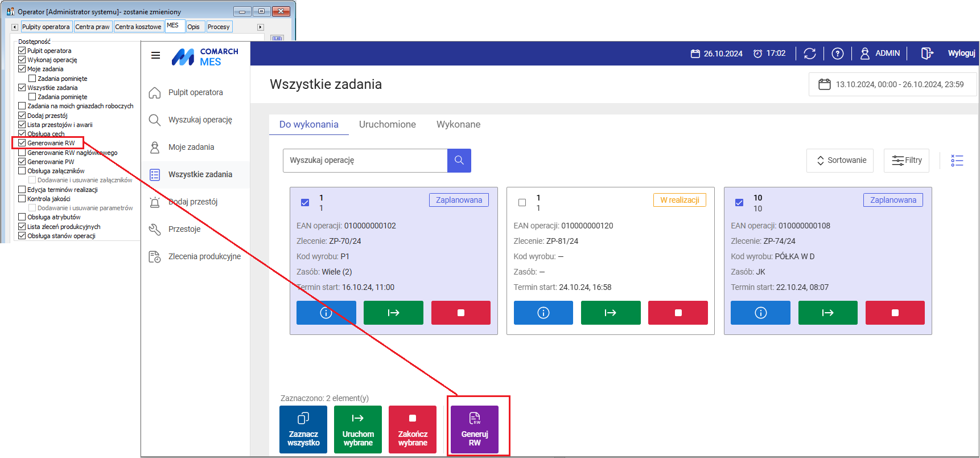Viewport: 980px width, 458px height.
Task: Switch to Do wykonania tab
Action: [x=309, y=124]
